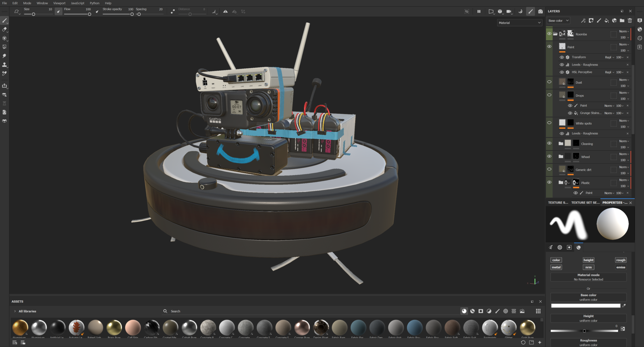The height and width of the screenshot is (347, 644).
Task: Add an effect using the magic wand icon
Action: tap(583, 20)
